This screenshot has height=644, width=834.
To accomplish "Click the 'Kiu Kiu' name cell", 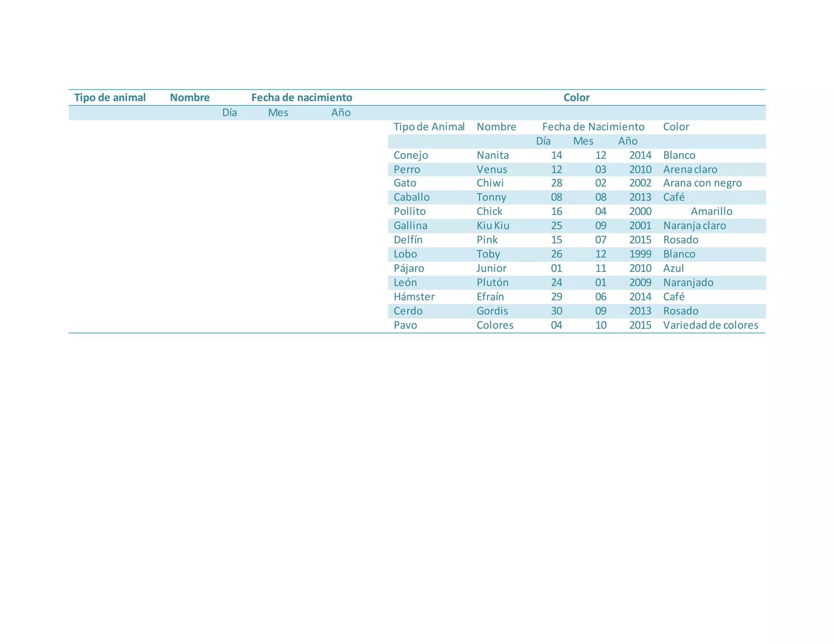I will 493,226.
